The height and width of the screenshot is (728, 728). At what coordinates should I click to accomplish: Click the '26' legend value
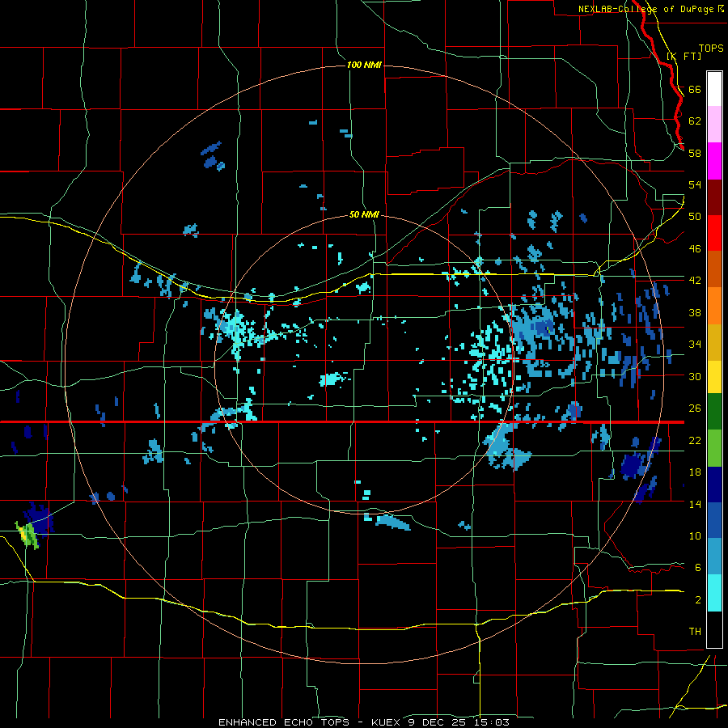695,408
